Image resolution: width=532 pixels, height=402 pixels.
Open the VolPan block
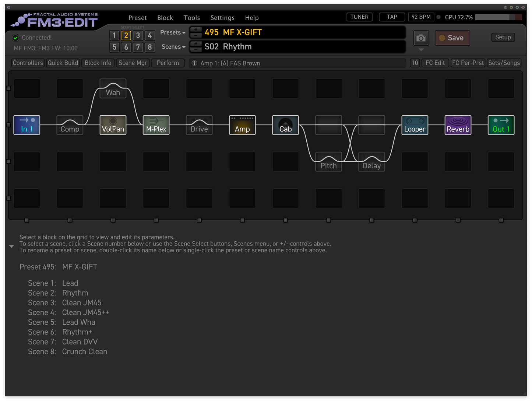point(113,125)
